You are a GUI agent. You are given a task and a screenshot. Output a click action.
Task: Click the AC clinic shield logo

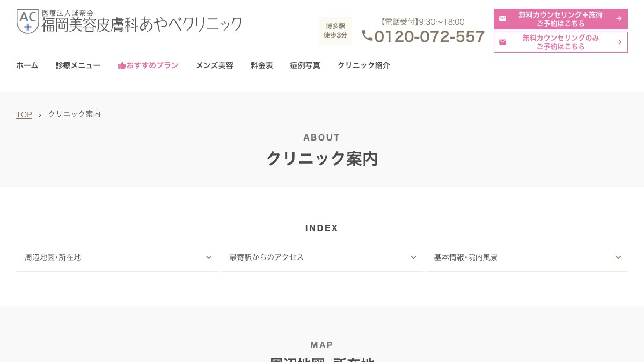click(x=28, y=21)
